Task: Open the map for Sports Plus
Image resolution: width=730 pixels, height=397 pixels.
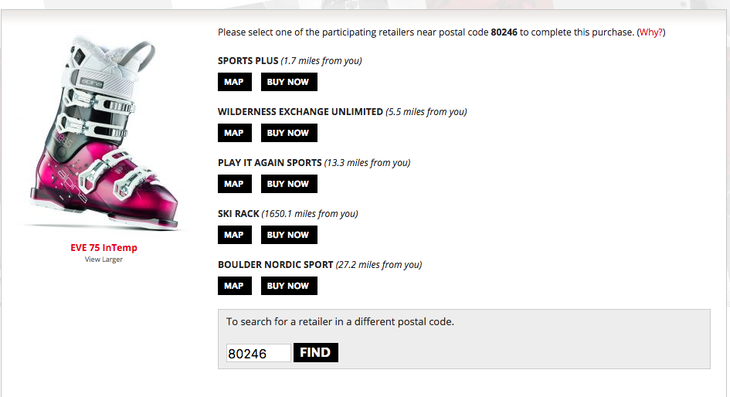Action: point(235,82)
